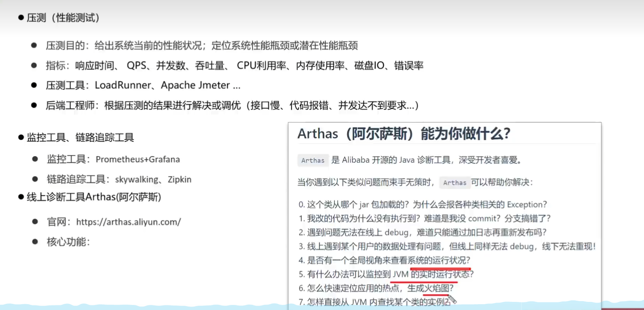
Task: Click item 3 about 用户的数据处理
Action: tap(447, 246)
